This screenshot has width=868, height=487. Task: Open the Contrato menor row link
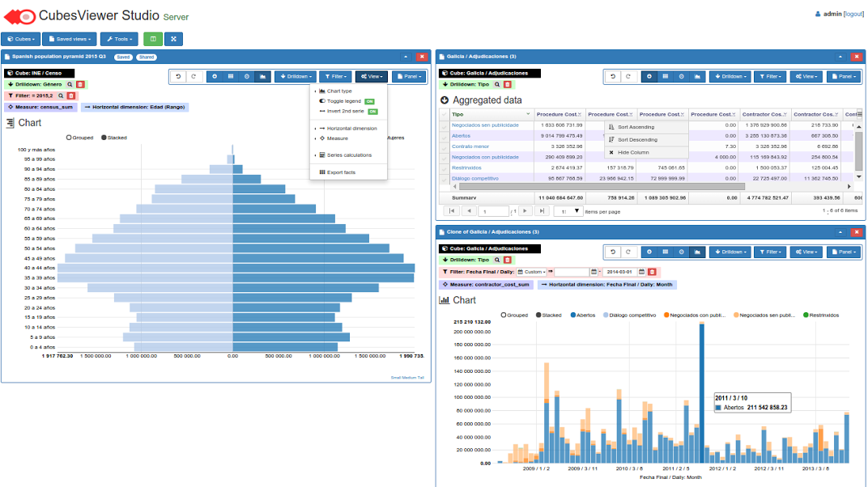470,146
